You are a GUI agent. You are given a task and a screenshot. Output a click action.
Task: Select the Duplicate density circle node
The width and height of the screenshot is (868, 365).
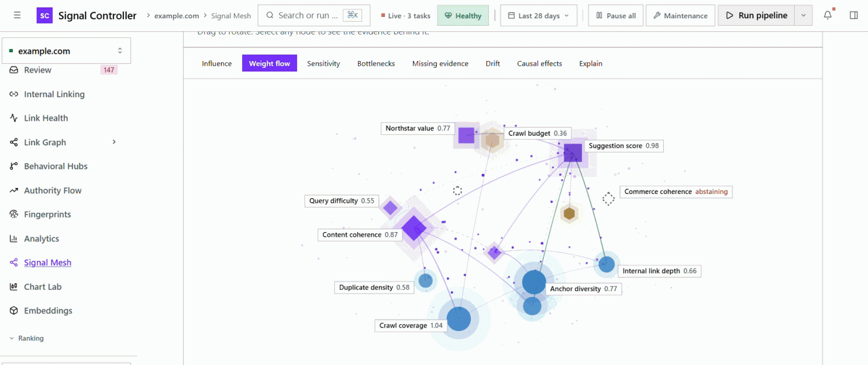[x=425, y=280]
